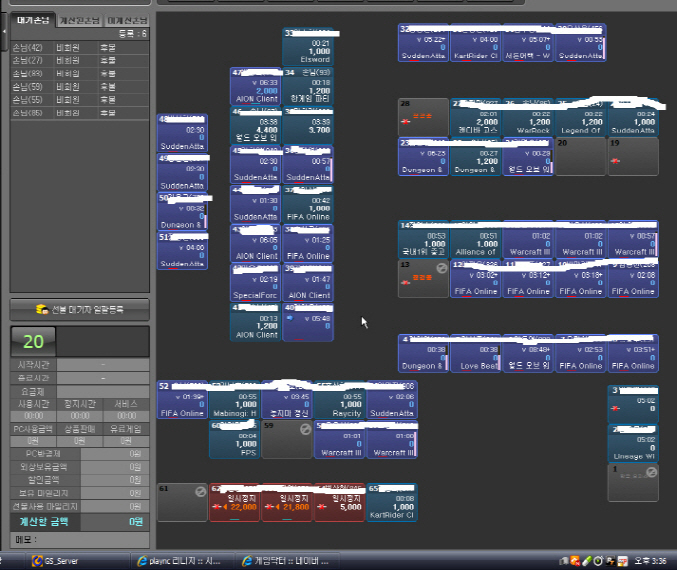Click the red star icon on seat 28
677x570 pixels.
click(405, 121)
